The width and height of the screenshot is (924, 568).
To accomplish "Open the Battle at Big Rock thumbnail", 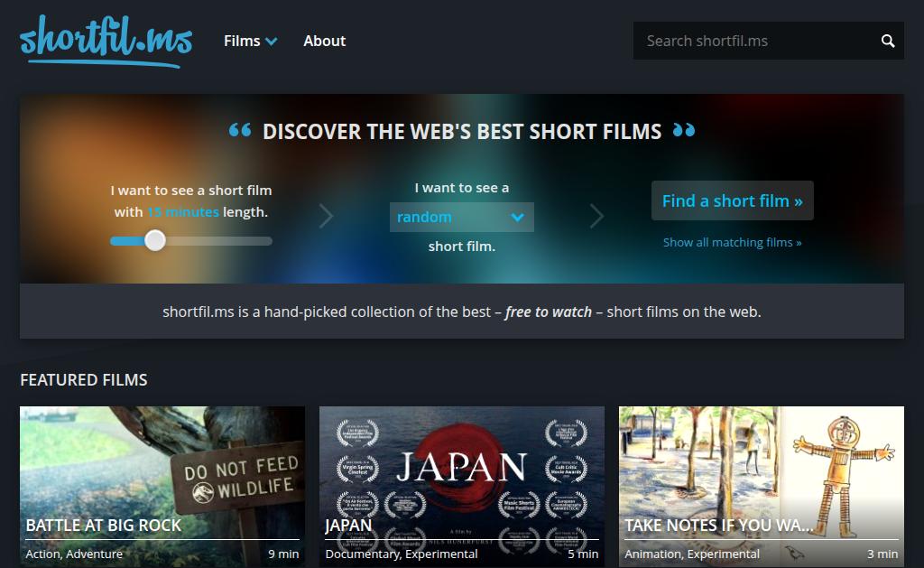I will click(x=162, y=461).
